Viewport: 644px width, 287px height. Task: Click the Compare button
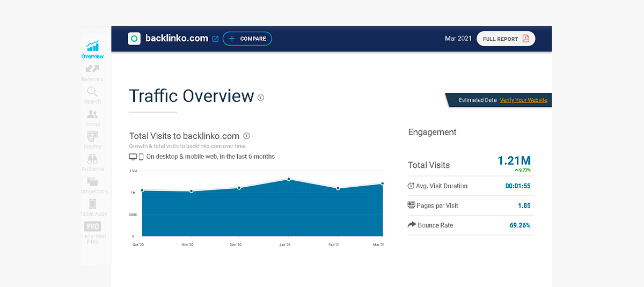[x=247, y=39]
